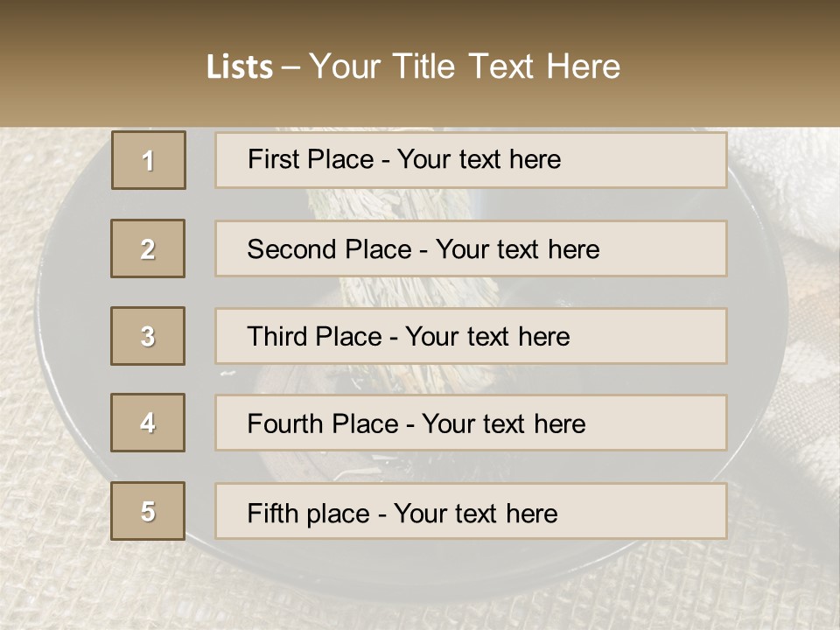The width and height of the screenshot is (840, 630).
Task: Click the Fourth Place text bar
Action: (x=471, y=423)
